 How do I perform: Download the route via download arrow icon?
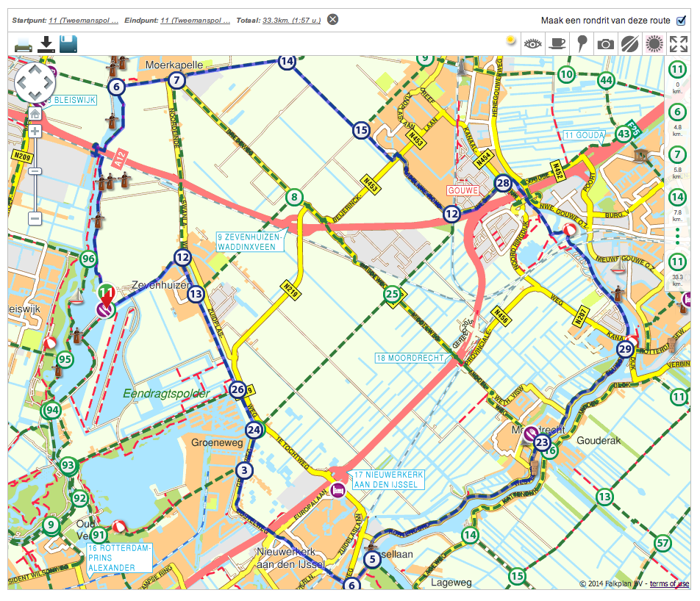click(x=46, y=44)
